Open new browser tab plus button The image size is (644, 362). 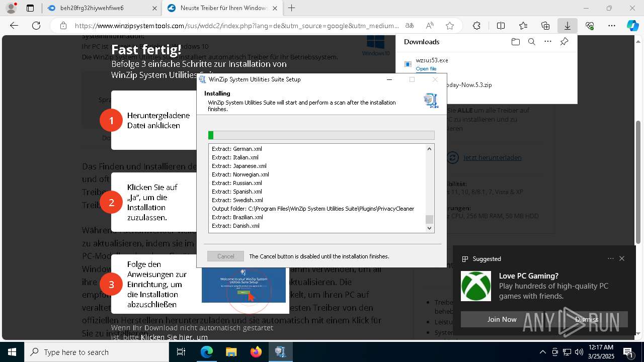pos(292,8)
